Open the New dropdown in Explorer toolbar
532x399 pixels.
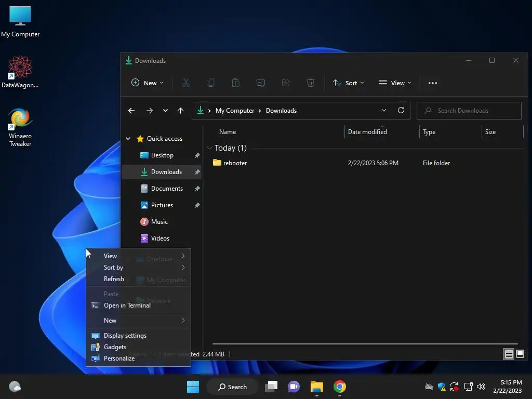click(x=147, y=83)
